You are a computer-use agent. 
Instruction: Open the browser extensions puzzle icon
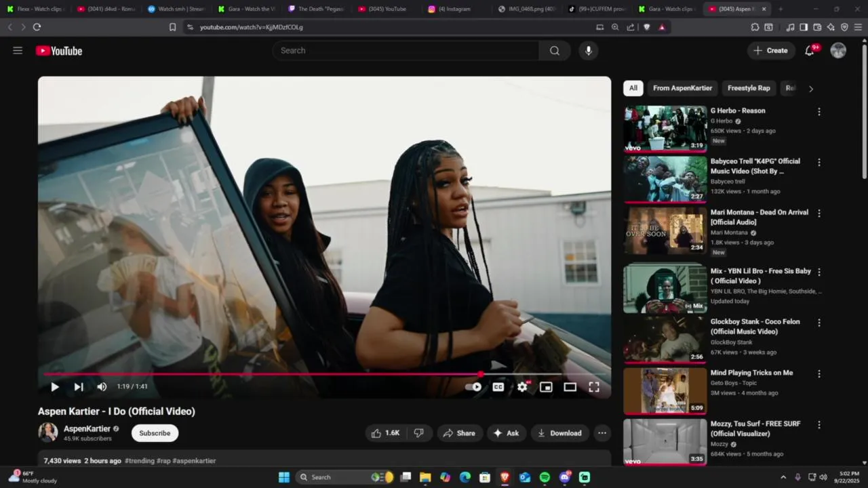coord(755,27)
